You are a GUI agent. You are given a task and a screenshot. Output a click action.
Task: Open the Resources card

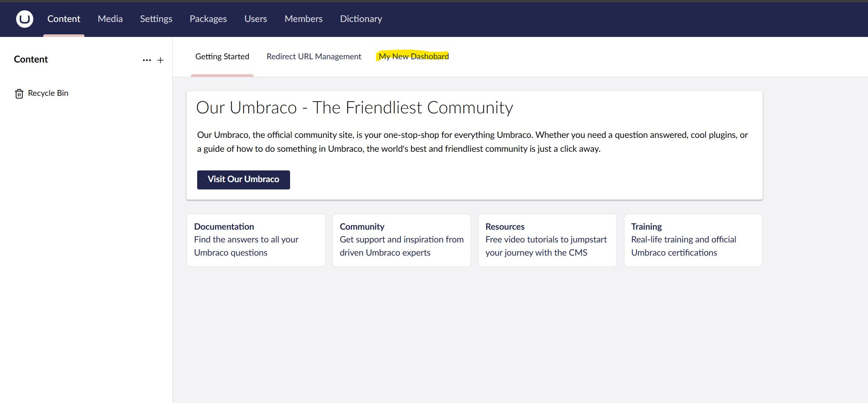tap(548, 240)
